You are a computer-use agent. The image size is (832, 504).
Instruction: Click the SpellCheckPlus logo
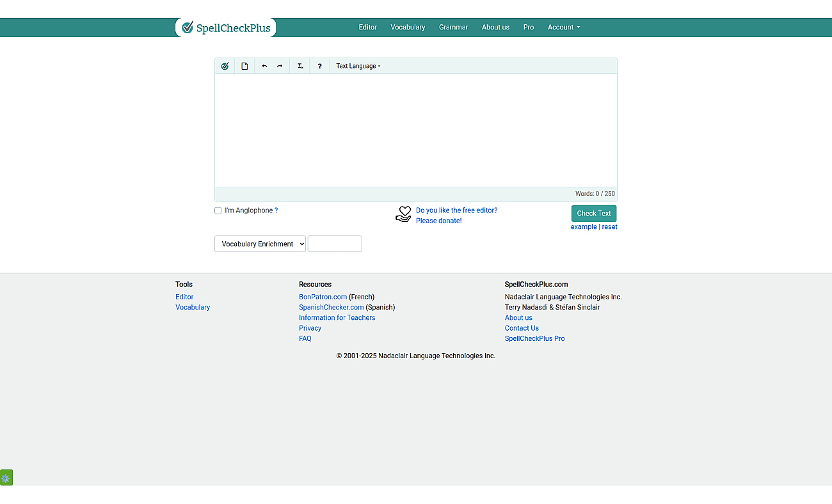point(226,28)
